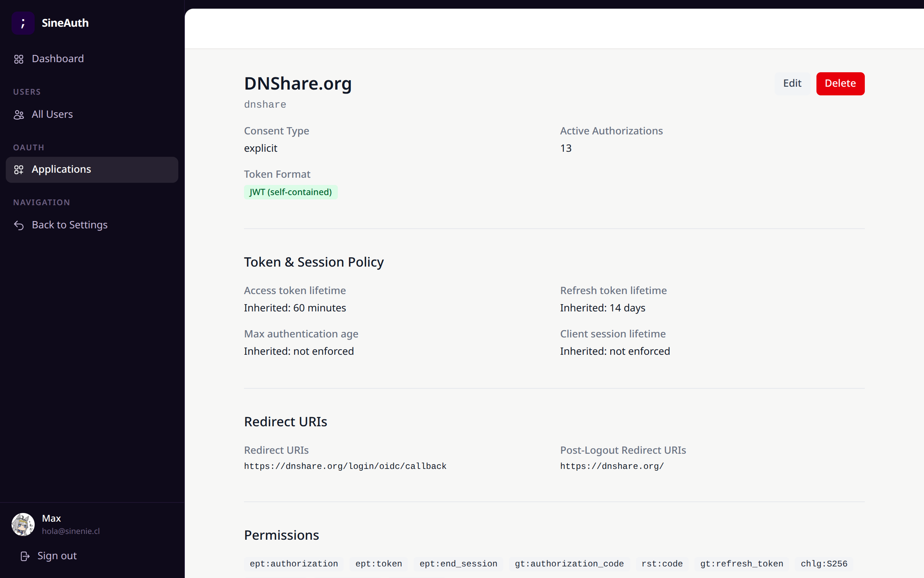The image size is (924, 578).
Task: Click the Consent Type label
Action: (276, 131)
